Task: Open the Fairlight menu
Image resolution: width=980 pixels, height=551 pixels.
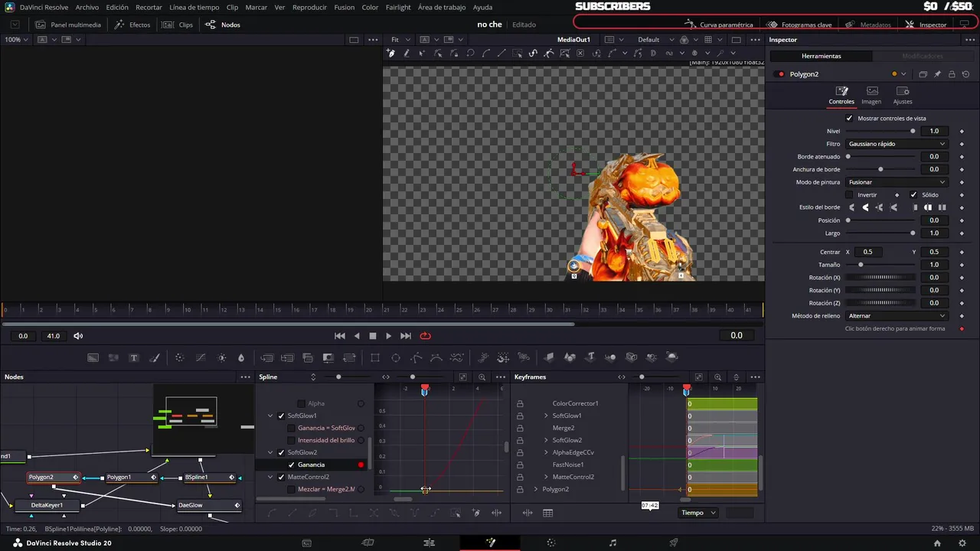Action: pyautogui.click(x=398, y=7)
